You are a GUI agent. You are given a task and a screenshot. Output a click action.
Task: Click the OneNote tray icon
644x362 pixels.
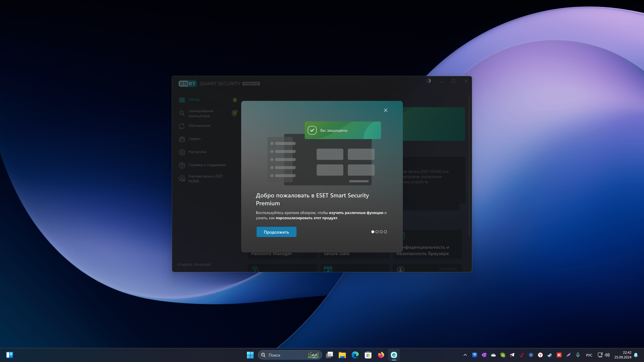click(484, 355)
